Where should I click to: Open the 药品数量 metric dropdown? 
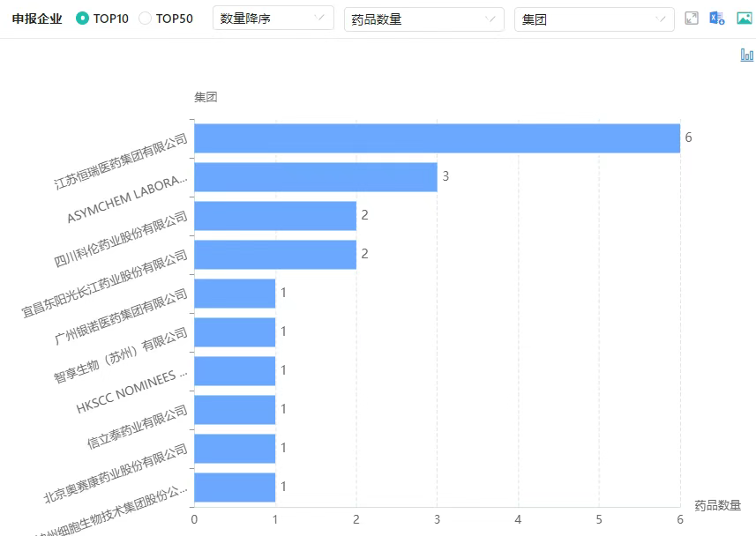click(424, 19)
